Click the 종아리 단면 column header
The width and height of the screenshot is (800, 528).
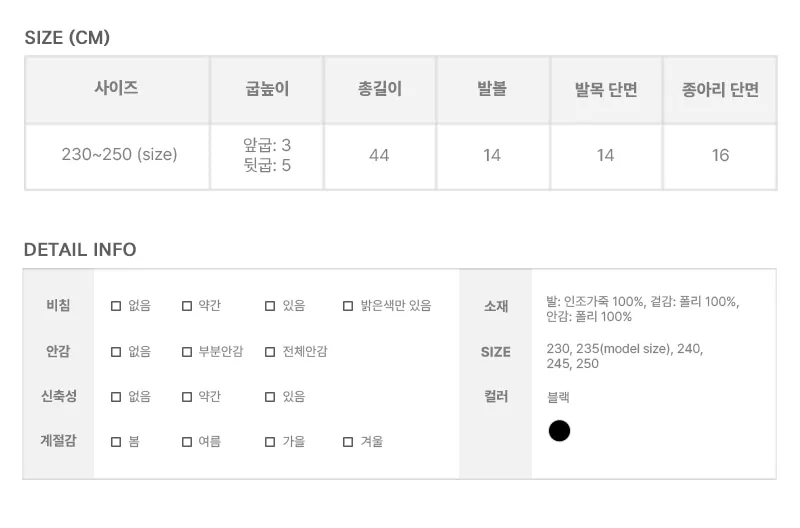720,90
